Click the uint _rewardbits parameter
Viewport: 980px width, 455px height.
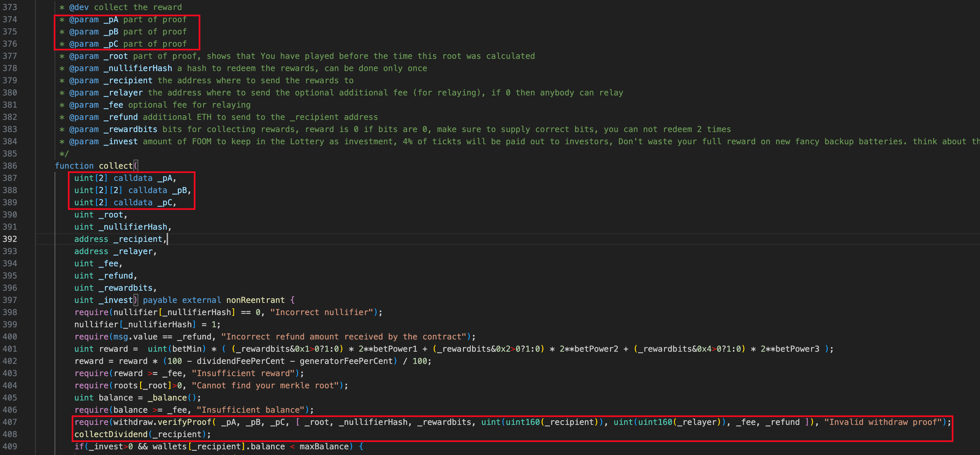pyautogui.click(x=115, y=288)
